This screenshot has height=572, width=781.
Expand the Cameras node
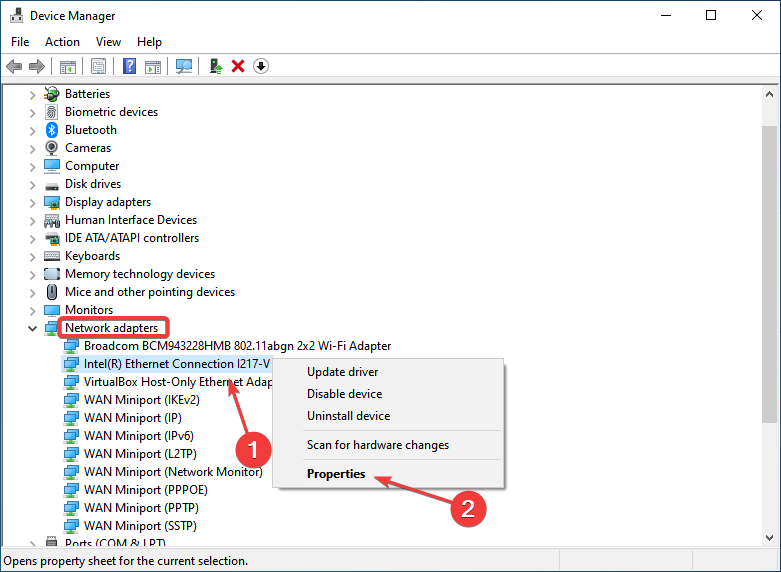[32, 148]
